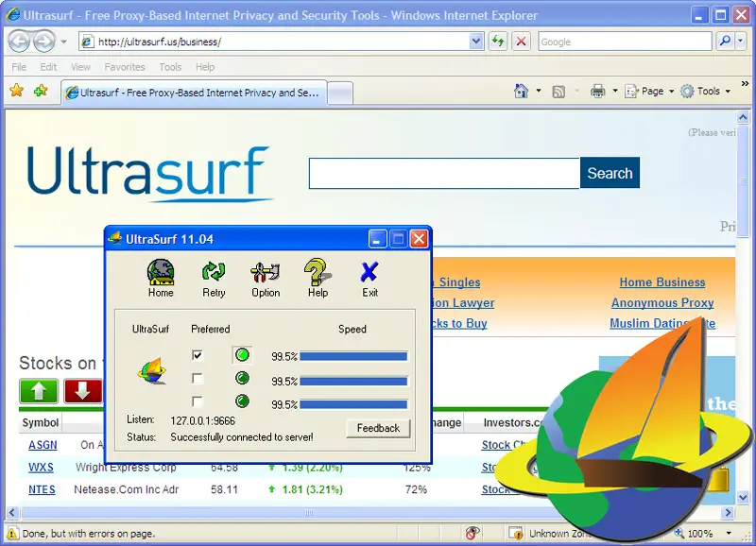Viewport: 756px width, 546px height.
Task: Click first server 99.5% speed bar
Action: pos(353,357)
